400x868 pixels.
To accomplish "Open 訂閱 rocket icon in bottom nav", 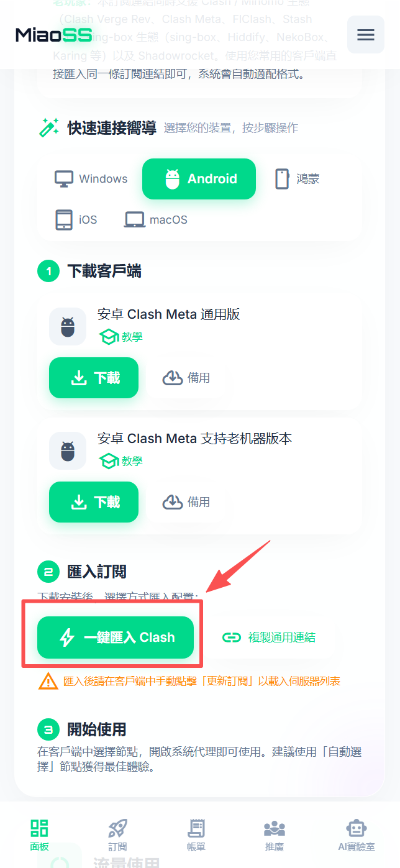I will point(117,835).
